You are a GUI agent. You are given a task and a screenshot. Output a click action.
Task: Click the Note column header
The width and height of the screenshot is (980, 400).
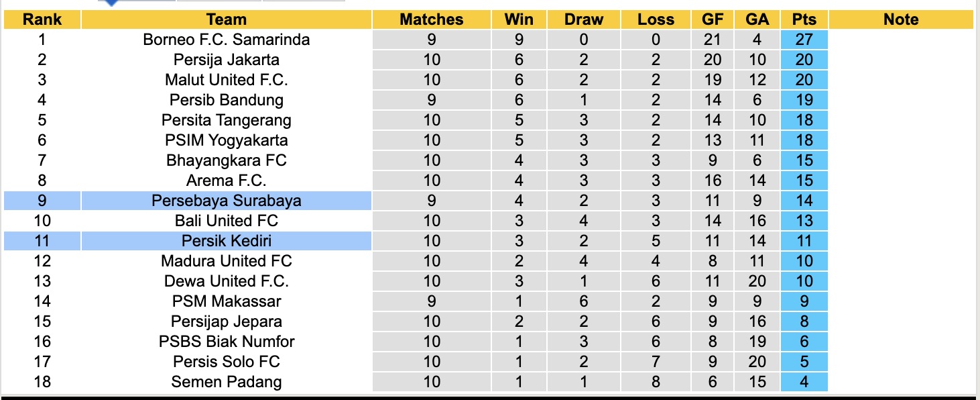coord(901,19)
